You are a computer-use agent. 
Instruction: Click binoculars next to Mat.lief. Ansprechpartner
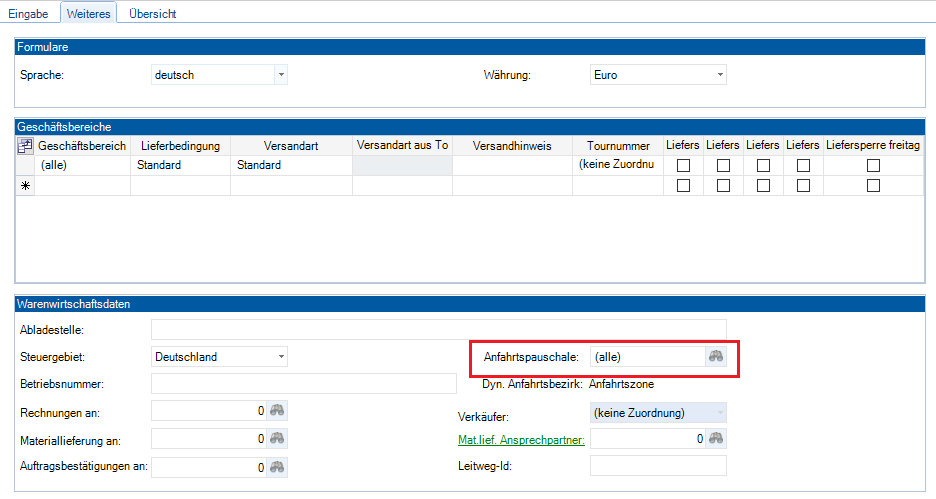715,438
